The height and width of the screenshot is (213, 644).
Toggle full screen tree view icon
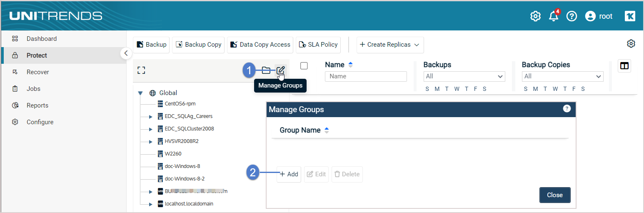click(x=141, y=70)
